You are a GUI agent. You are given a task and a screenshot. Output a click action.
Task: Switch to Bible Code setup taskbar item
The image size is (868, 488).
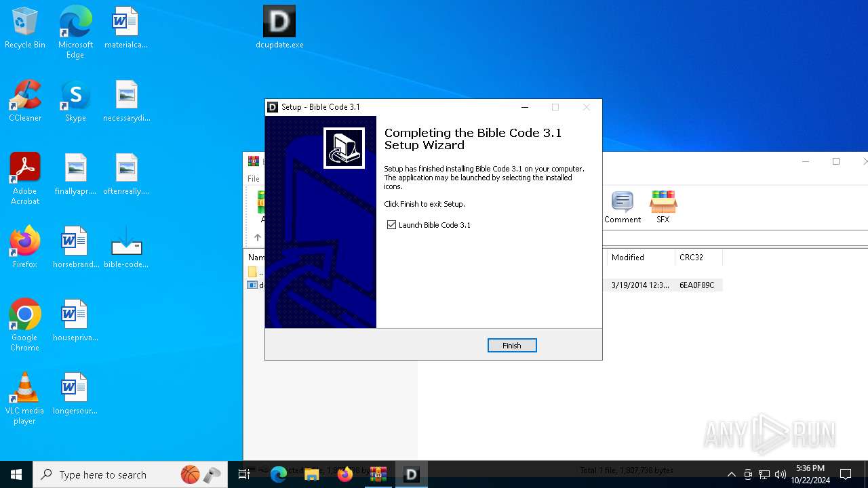(412, 474)
